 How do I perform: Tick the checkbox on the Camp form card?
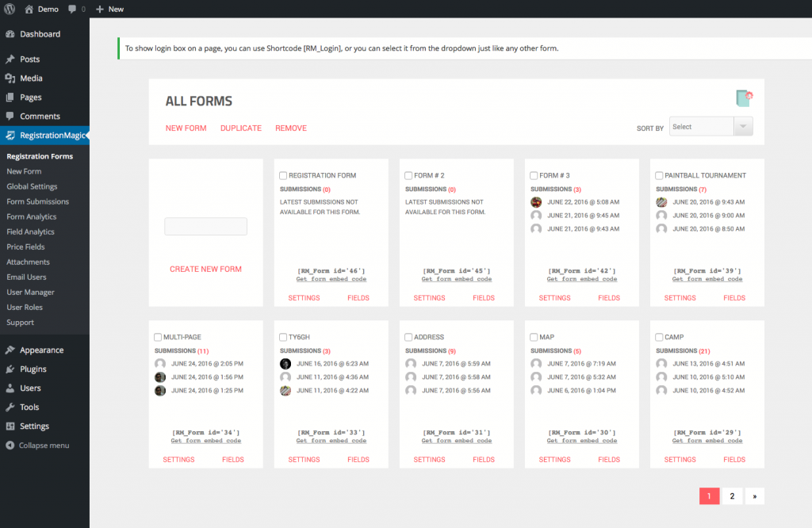[x=657, y=336]
